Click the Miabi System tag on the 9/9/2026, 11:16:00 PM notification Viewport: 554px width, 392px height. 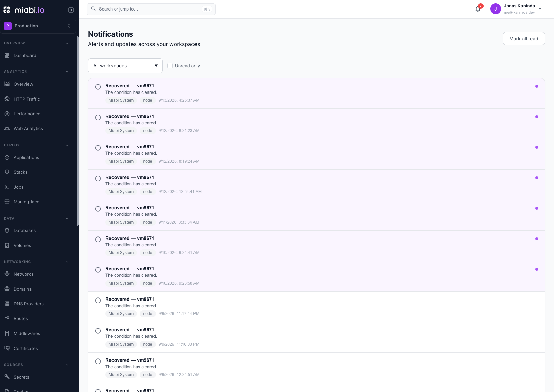pos(121,344)
